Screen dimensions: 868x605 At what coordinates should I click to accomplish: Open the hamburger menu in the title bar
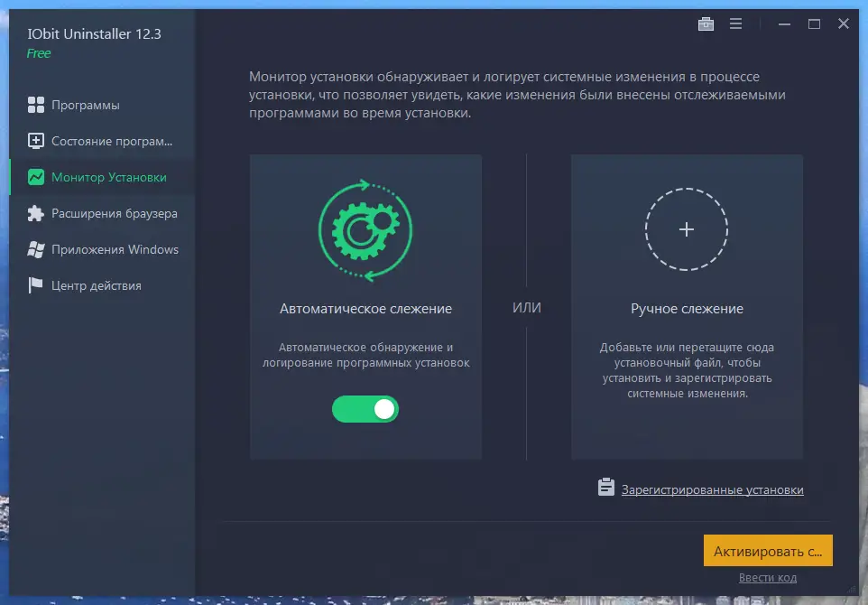[735, 23]
